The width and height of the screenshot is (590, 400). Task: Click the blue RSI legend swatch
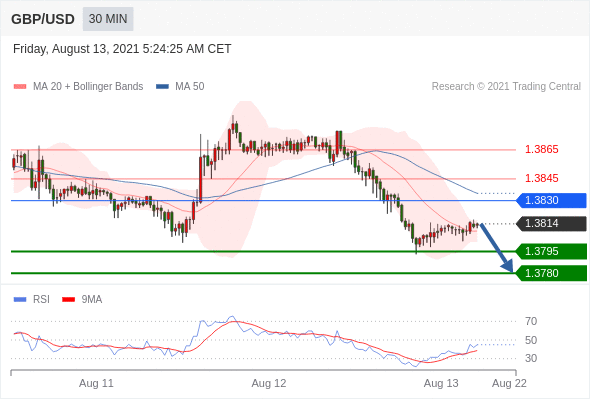pos(20,300)
